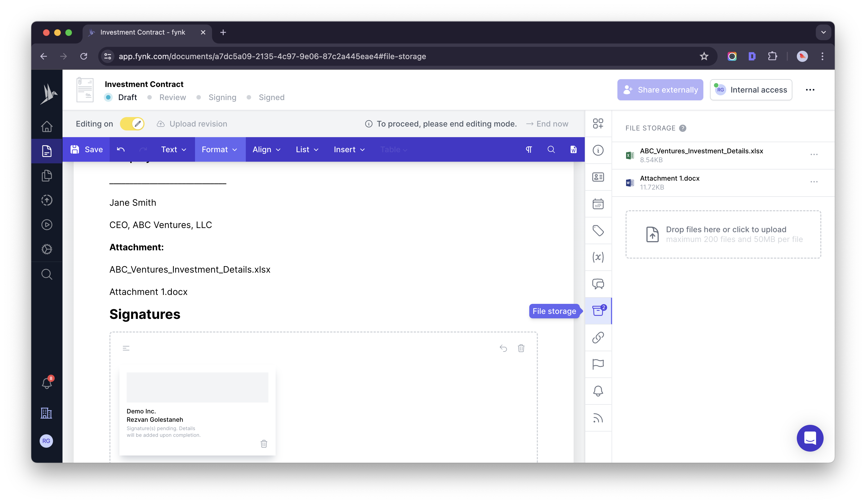866x504 pixels.
Task: Click the paragraph mark formatting icon
Action: click(x=528, y=149)
